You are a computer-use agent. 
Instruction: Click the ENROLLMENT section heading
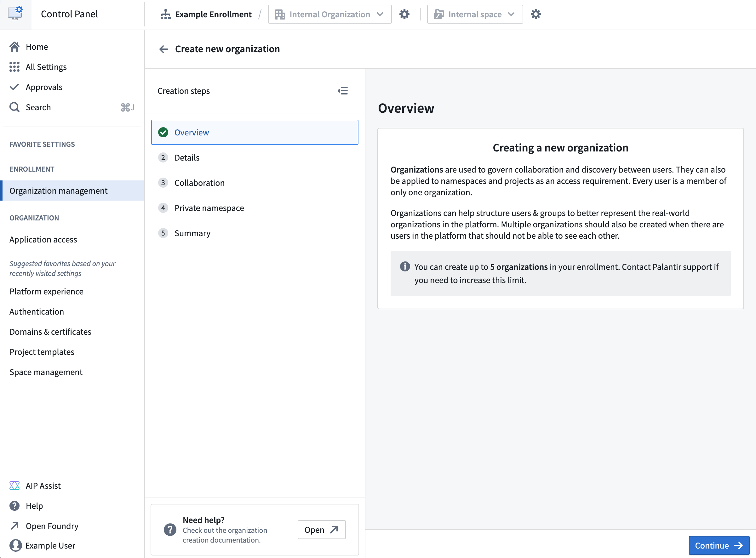click(32, 169)
